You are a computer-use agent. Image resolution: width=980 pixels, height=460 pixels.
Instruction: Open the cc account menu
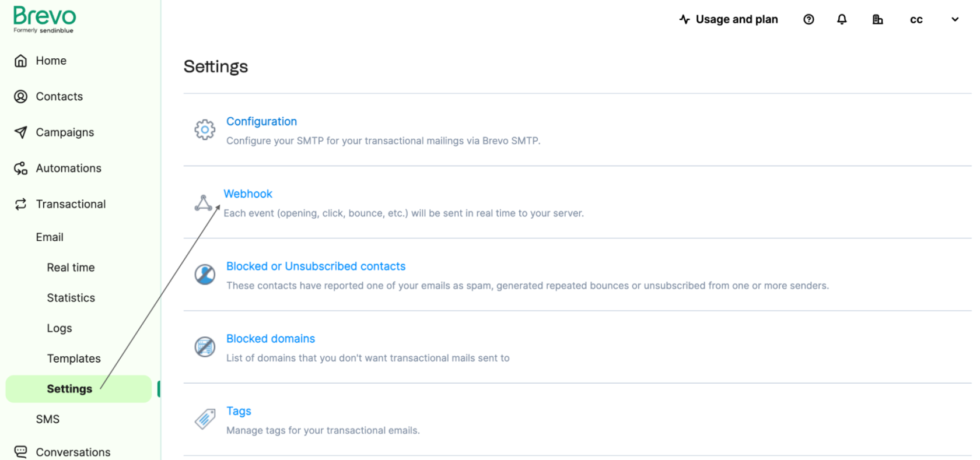(916, 19)
